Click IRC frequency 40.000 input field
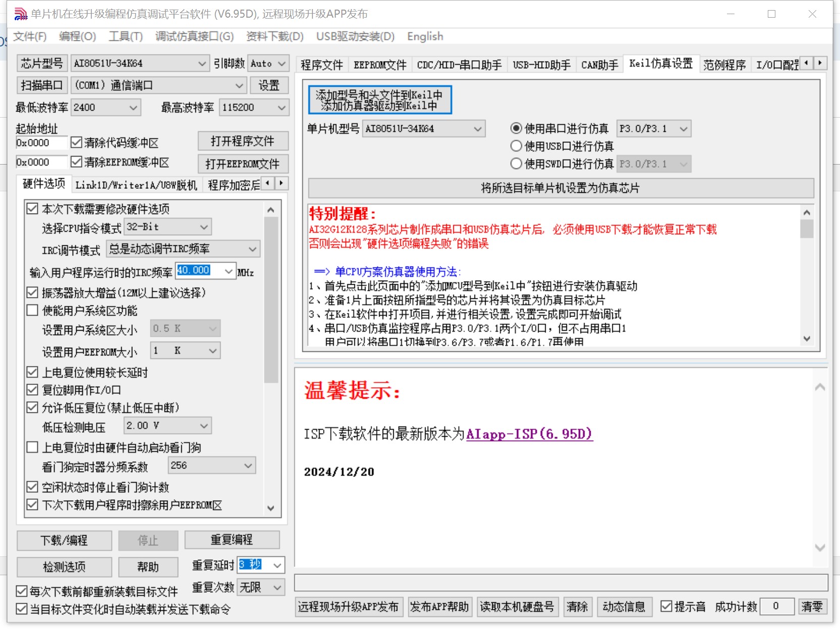Image resolution: width=840 pixels, height=629 pixels. tap(199, 271)
